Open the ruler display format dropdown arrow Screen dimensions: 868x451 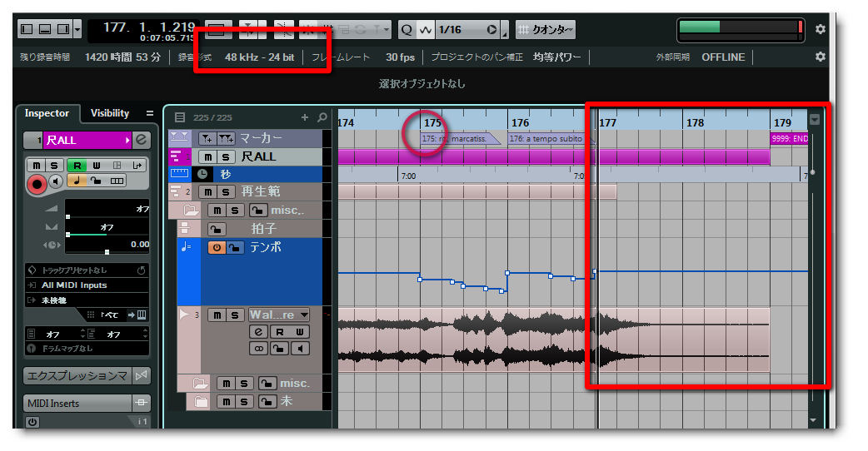(x=815, y=119)
